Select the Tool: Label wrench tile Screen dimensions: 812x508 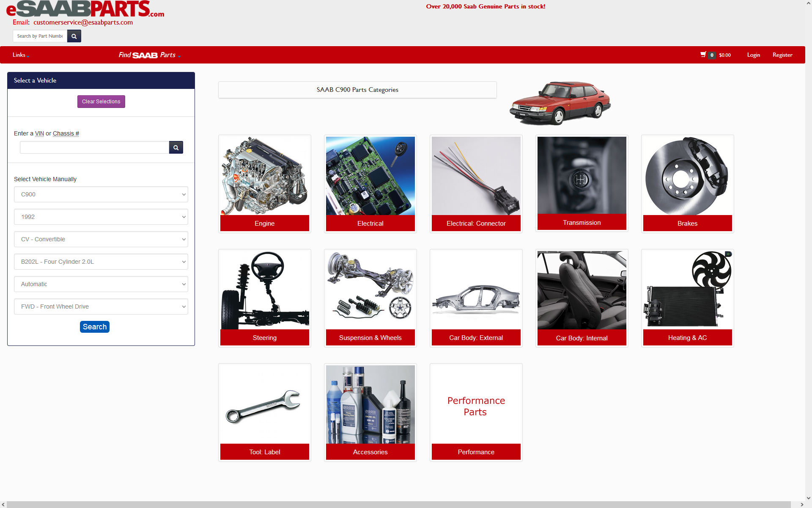[x=265, y=412]
